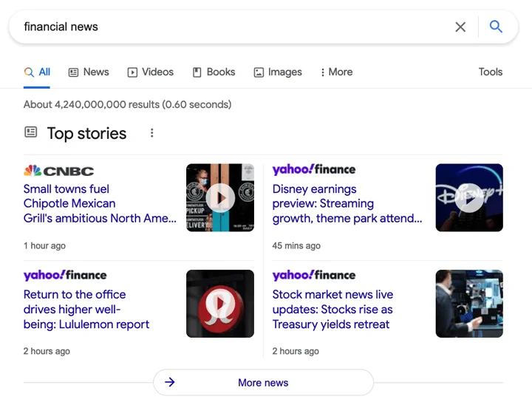Expand the More search filters menu
Viewport: 532px width, 402px height.
(337, 72)
